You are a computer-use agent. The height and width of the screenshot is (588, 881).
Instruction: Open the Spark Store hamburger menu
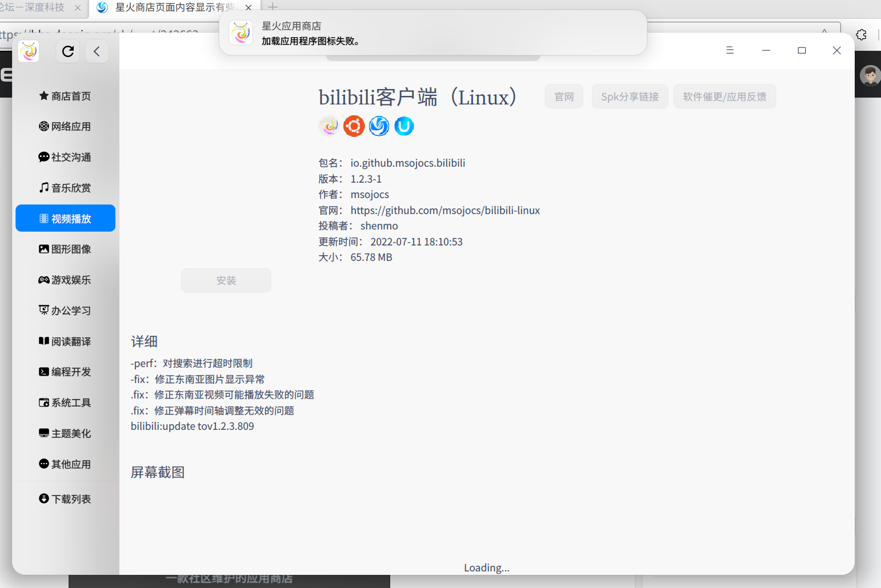click(x=730, y=50)
